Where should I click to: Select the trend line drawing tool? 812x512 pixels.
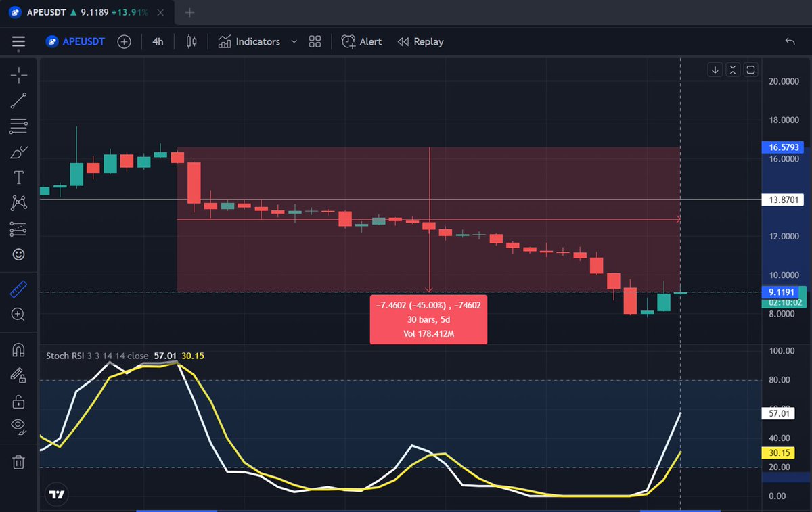(x=19, y=101)
